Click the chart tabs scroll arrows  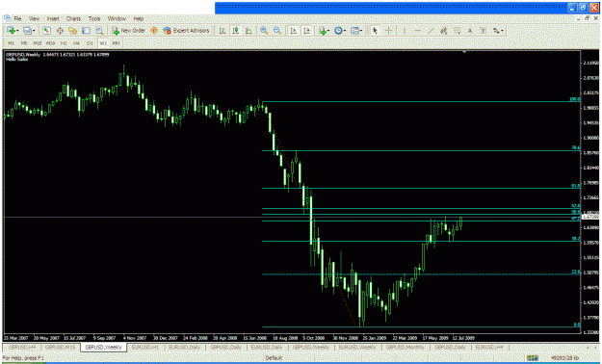point(591,347)
